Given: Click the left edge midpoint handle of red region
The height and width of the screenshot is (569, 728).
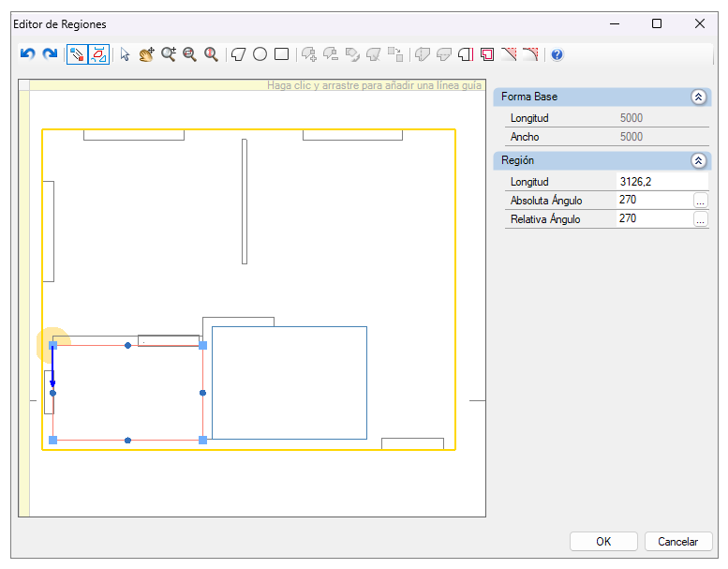Looking at the screenshot, I should coord(52,393).
